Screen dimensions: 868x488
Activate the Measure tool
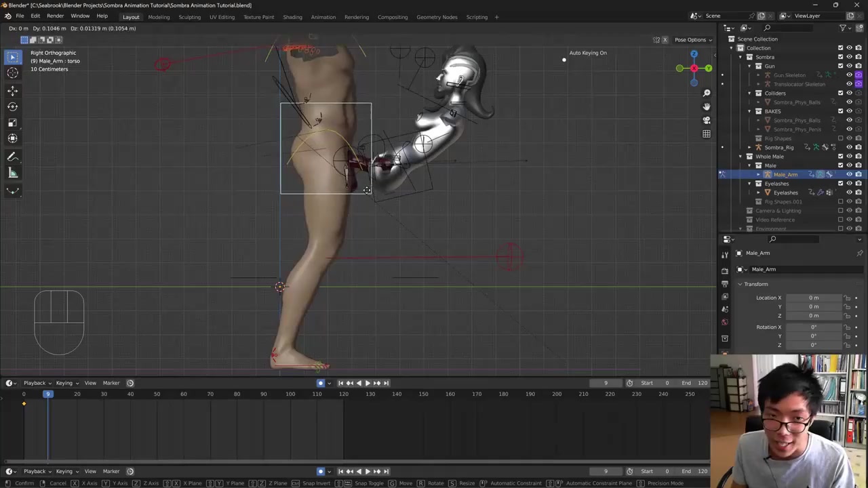[12, 174]
